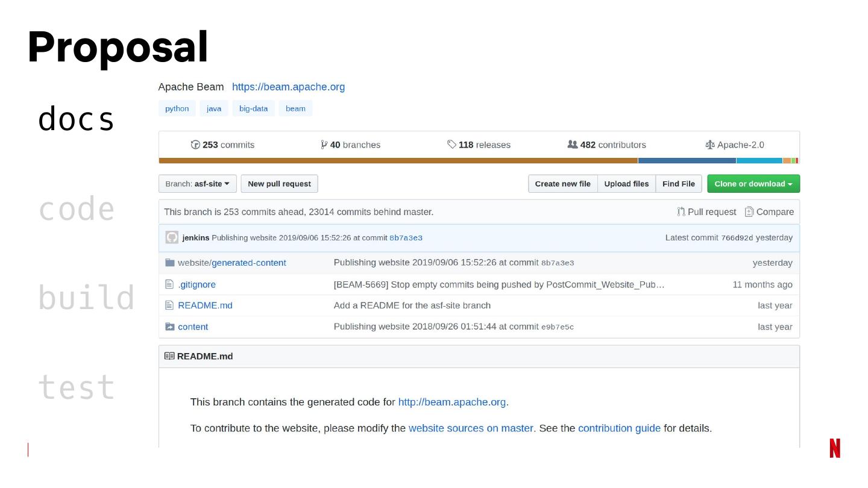Select the python topic tag
Viewport: 868px width, 488px height.
[177, 108]
